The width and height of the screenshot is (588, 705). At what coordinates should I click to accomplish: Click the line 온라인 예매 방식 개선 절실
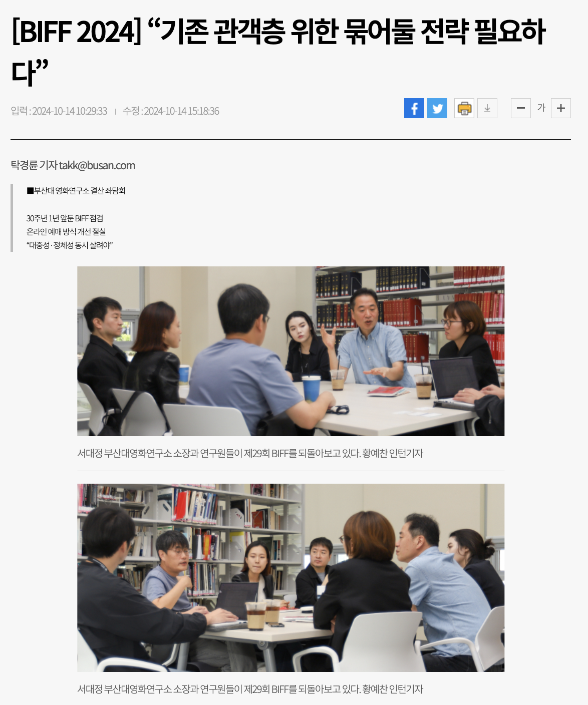(66, 232)
